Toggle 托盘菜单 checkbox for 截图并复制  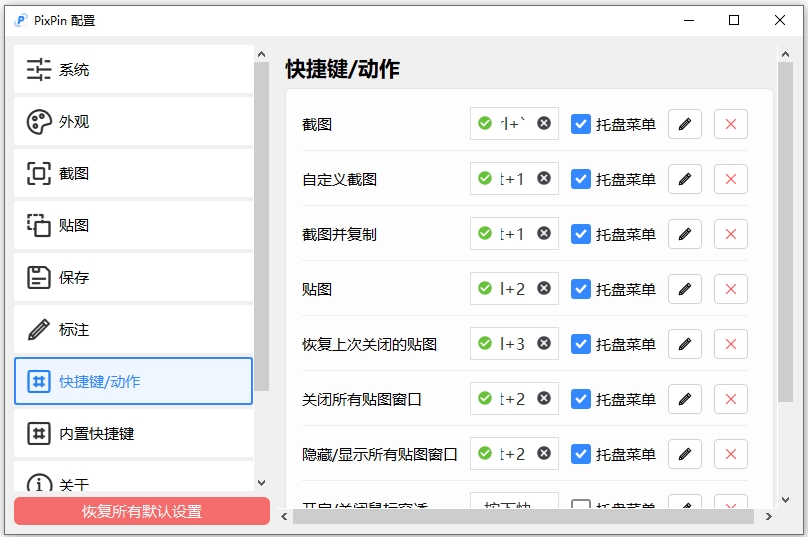coord(581,234)
